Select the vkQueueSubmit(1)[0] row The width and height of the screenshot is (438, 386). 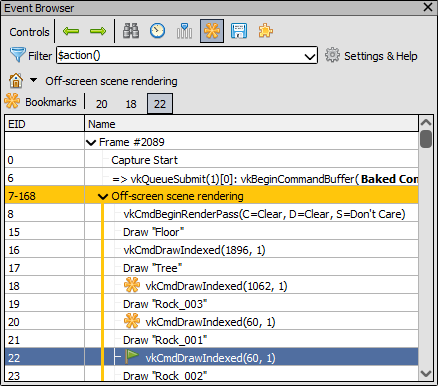pyautogui.click(x=212, y=178)
